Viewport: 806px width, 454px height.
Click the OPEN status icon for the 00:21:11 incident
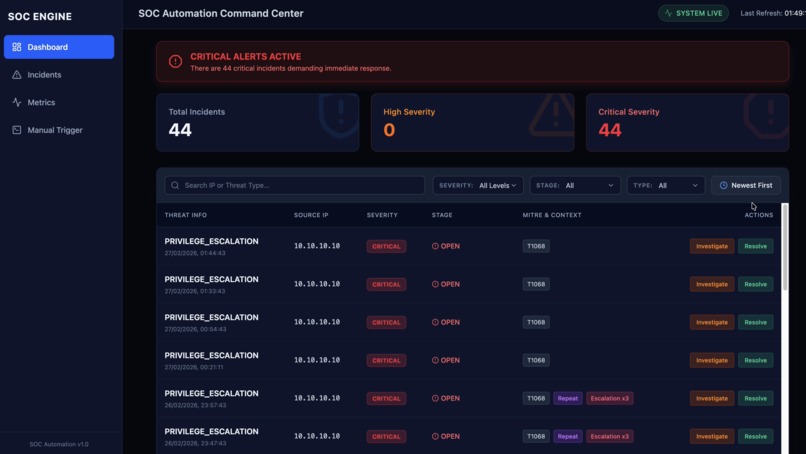435,360
